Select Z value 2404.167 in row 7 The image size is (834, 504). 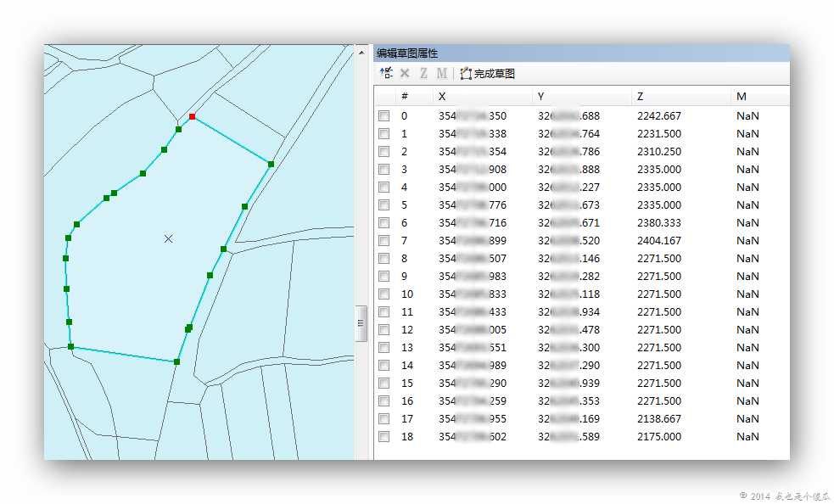tap(659, 241)
